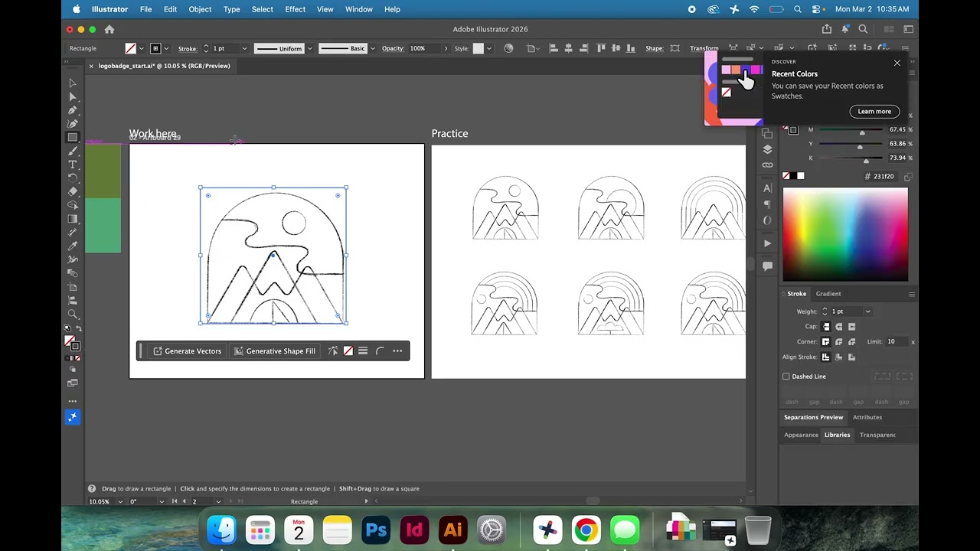Select Align Stroke to Inside option

(839, 357)
